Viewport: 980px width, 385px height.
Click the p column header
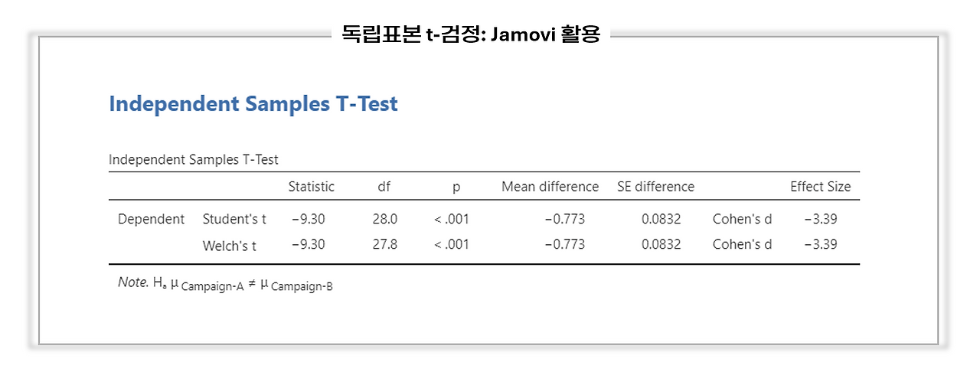pyautogui.click(x=456, y=188)
